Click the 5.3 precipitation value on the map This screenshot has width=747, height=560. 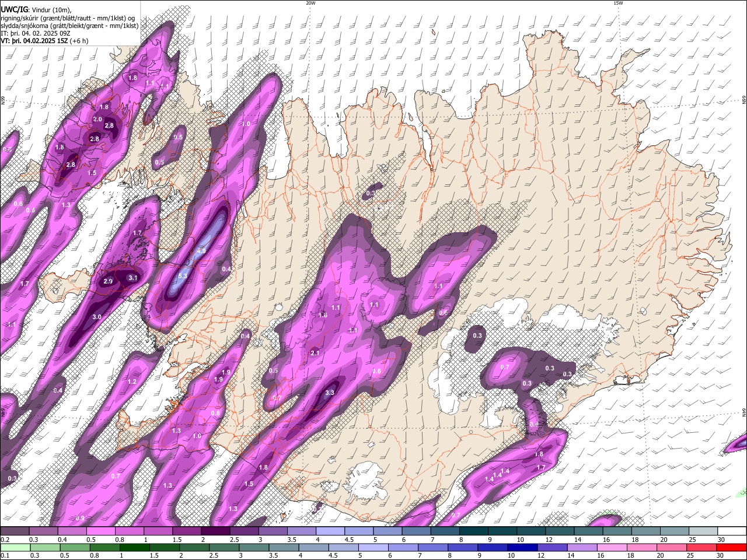point(182,276)
